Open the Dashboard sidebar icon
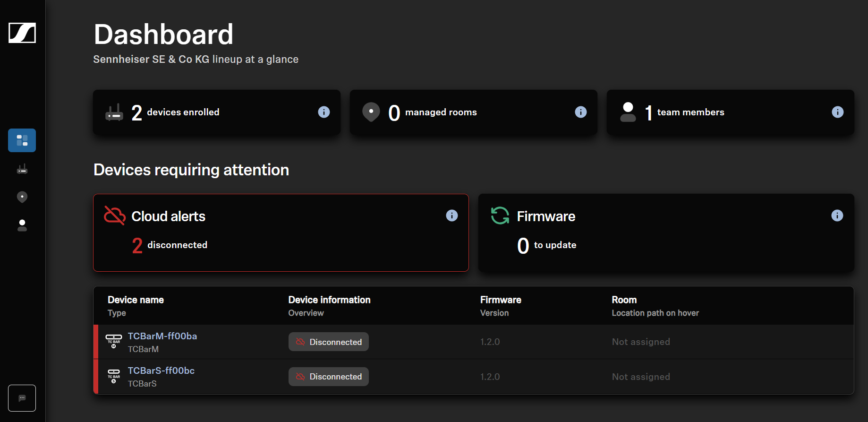Image resolution: width=868 pixels, height=422 pixels. point(22,140)
